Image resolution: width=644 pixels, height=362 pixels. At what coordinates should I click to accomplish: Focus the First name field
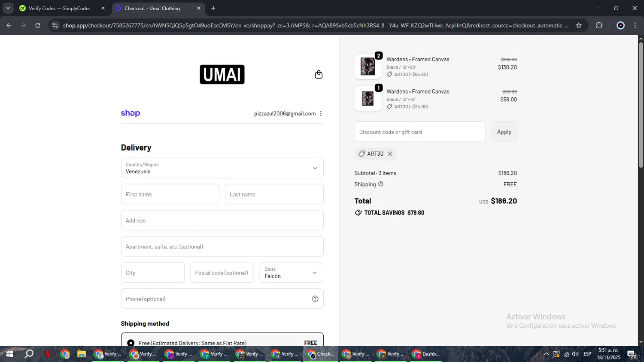click(x=170, y=194)
